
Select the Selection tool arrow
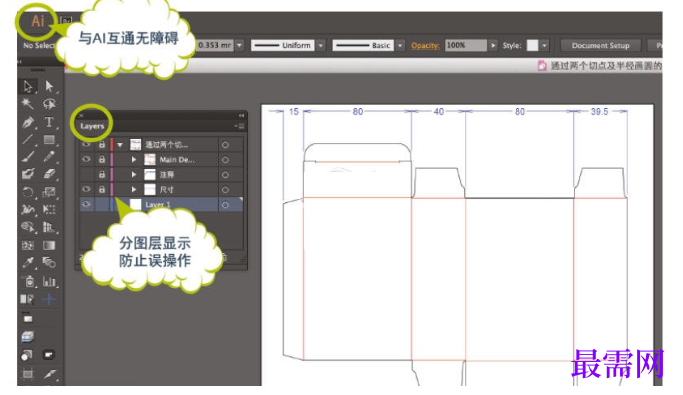(28, 86)
